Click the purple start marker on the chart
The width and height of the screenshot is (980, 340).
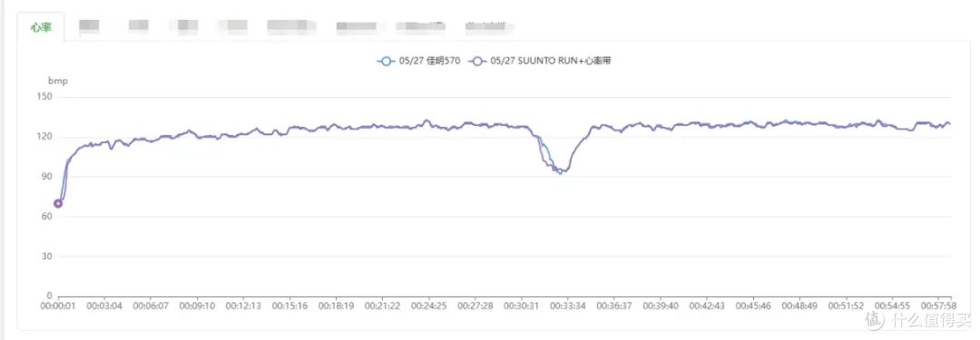point(58,203)
